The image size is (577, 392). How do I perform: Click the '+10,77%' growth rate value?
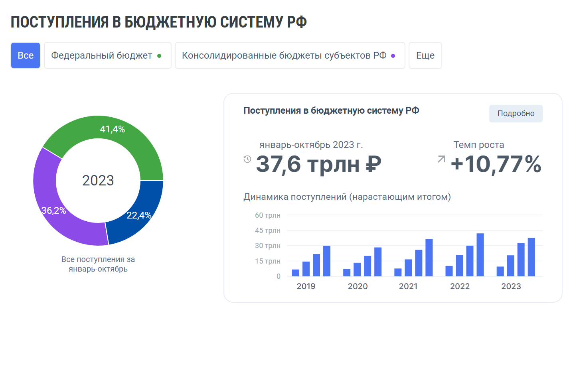click(496, 164)
